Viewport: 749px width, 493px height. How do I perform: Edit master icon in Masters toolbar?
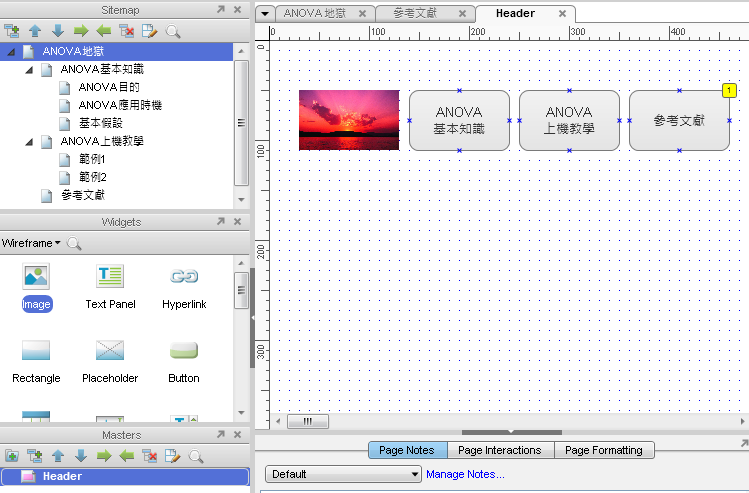click(x=172, y=456)
